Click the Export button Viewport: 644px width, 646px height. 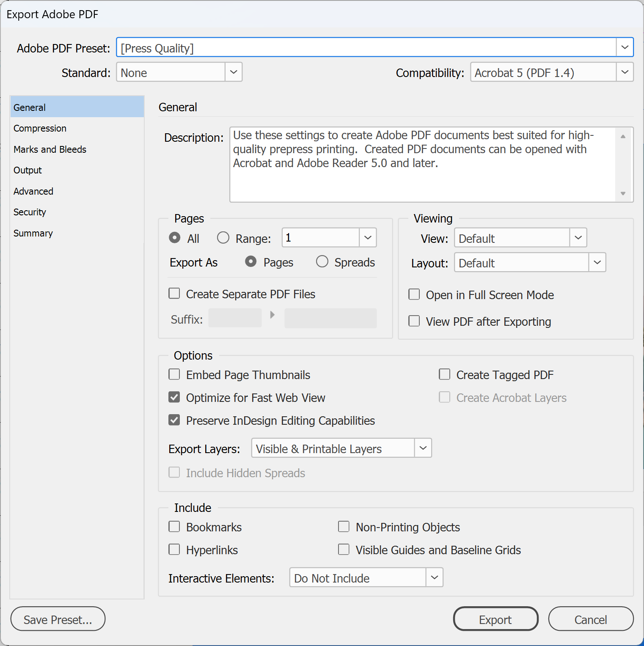pyautogui.click(x=495, y=619)
